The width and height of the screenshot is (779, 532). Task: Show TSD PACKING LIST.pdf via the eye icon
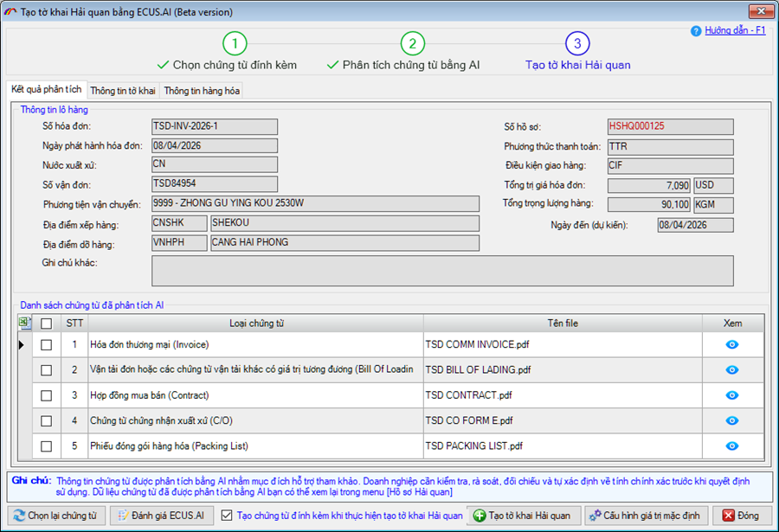tap(731, 445)
